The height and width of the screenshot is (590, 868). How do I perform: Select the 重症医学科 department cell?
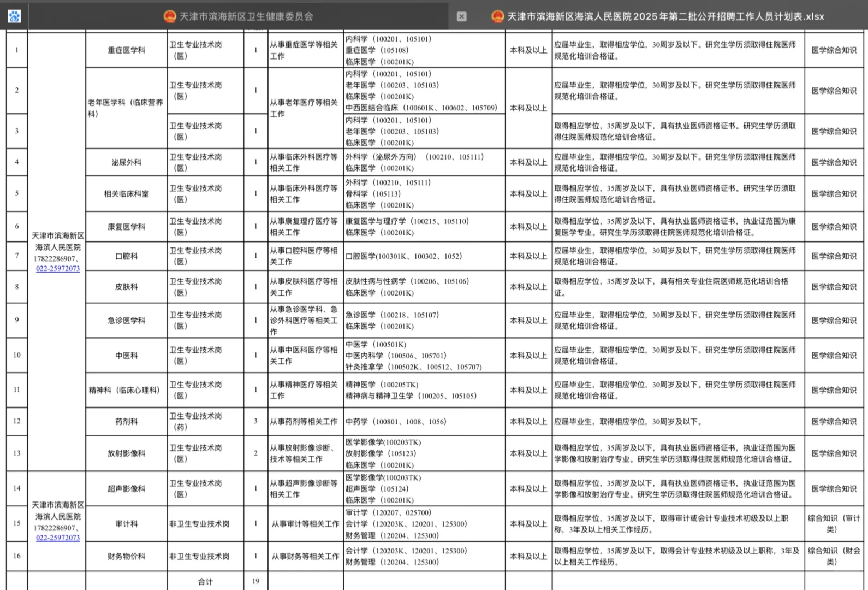(127, 50)
